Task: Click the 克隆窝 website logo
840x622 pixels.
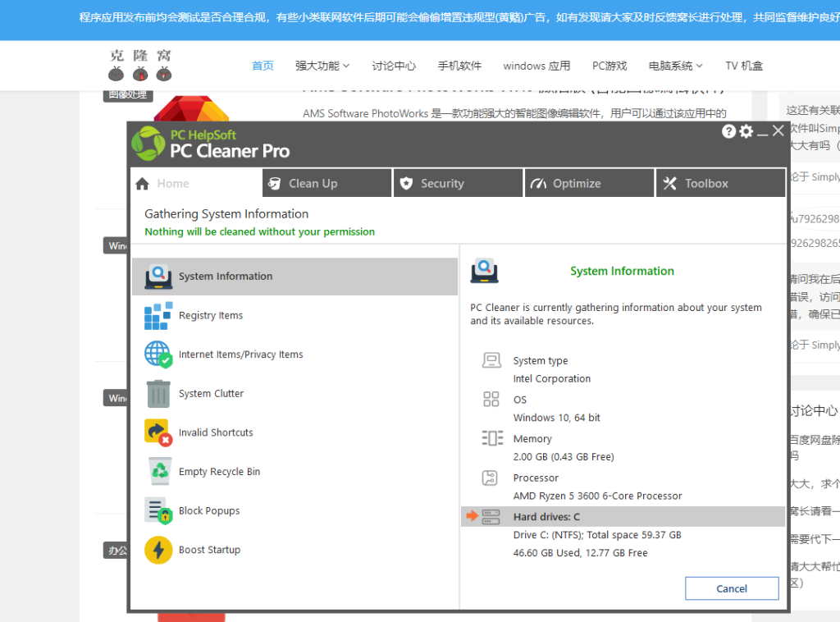Action: click(x=140, y=65)
